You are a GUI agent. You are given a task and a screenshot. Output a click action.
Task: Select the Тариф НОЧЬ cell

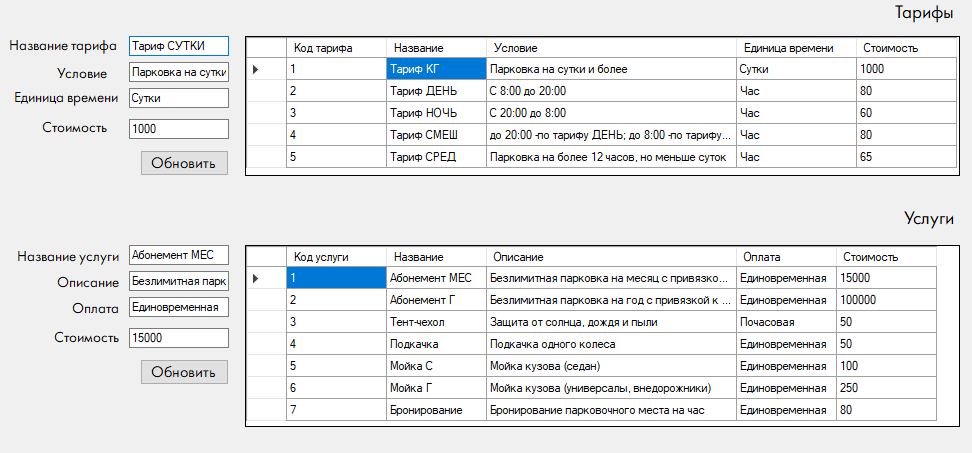point(436,113)
